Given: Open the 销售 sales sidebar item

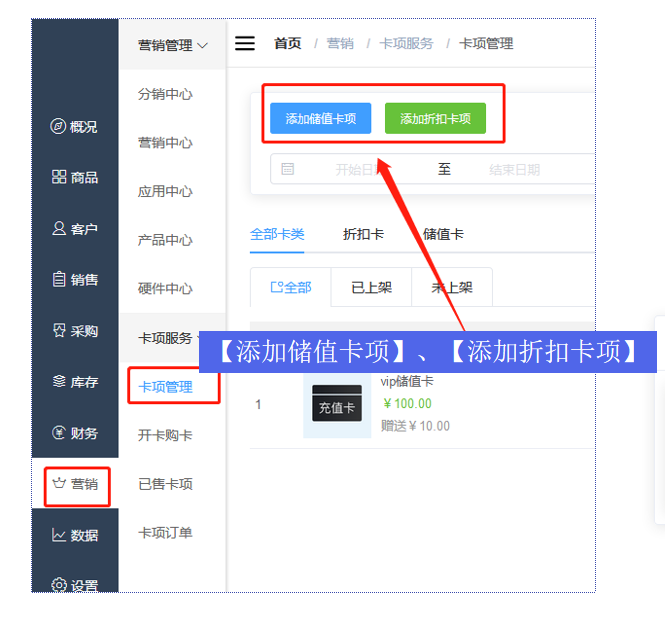Looking at the screenshot, I should pos(74,280).
